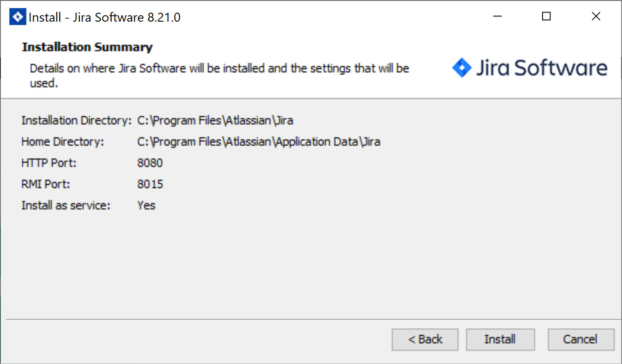Click the Jira installer icon in the title bar
Screen dimensions: 622x364
tap(17, 16)
